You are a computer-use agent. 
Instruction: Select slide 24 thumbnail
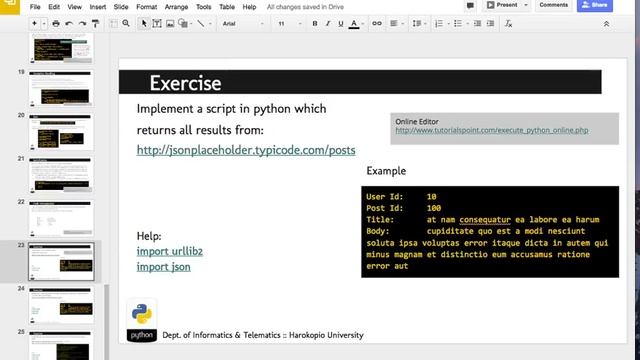[61, 305]
